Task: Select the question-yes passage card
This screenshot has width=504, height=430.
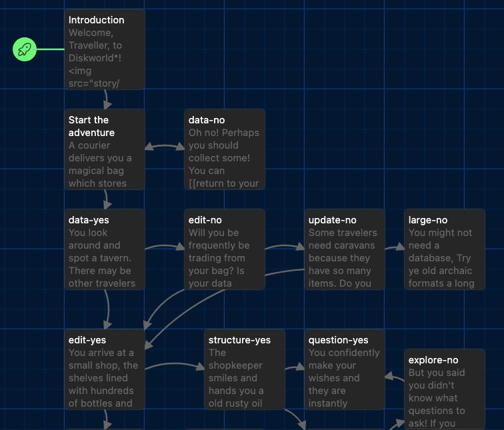Action: pyautogui.click(x=345, y=369)
